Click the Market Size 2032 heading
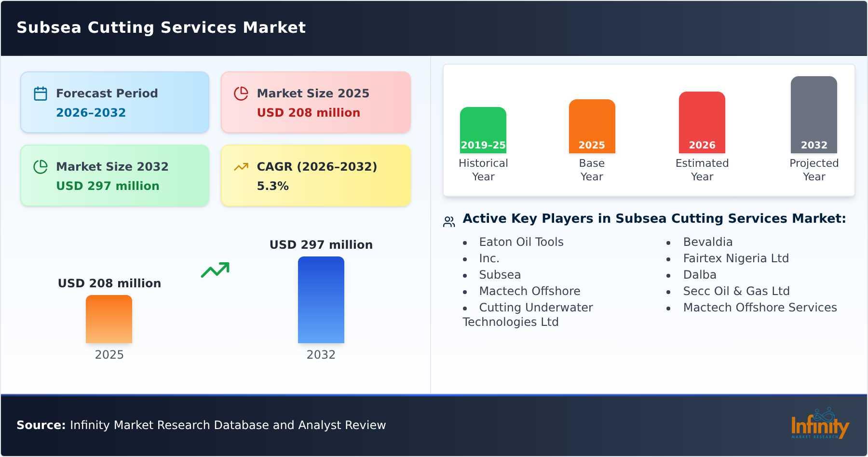 112,166
